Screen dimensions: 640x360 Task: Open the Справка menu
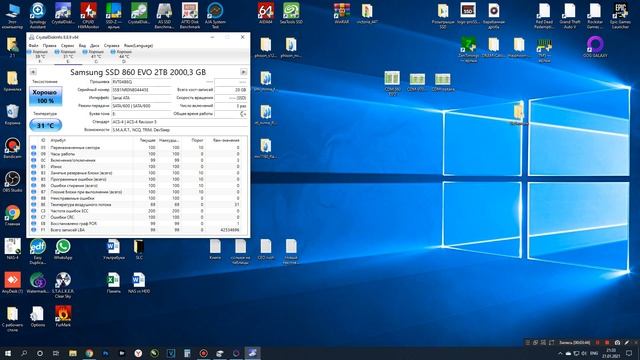(x=111, y=46)
